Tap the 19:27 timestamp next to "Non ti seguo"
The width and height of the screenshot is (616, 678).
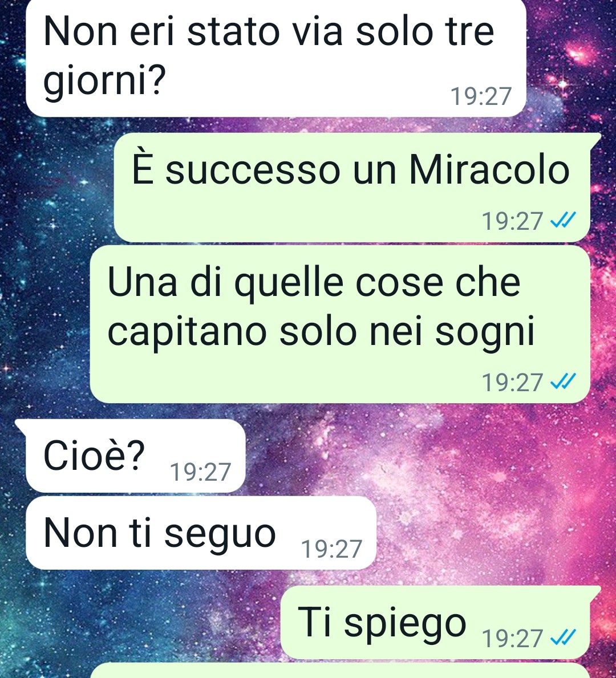pyautogui.click(x=331, y=549)
